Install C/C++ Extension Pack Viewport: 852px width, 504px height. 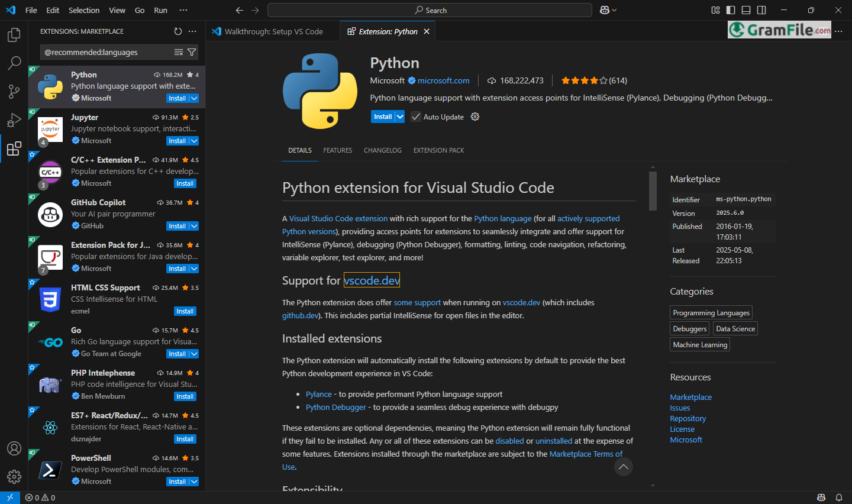[185, 183]
